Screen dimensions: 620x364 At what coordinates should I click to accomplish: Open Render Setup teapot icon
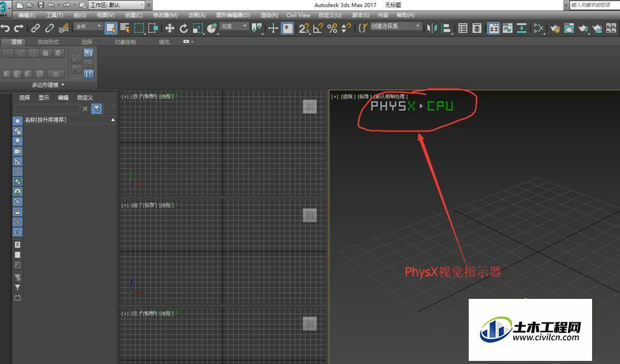pos(555,28)
